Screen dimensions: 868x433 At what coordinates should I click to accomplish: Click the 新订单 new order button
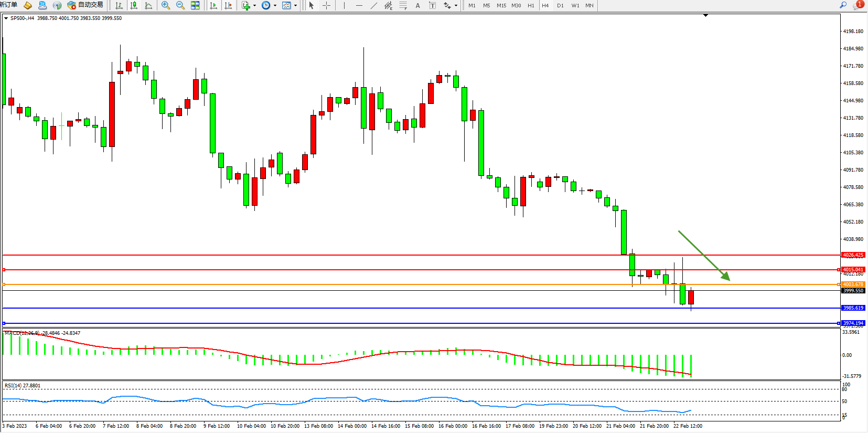[9, 5]
